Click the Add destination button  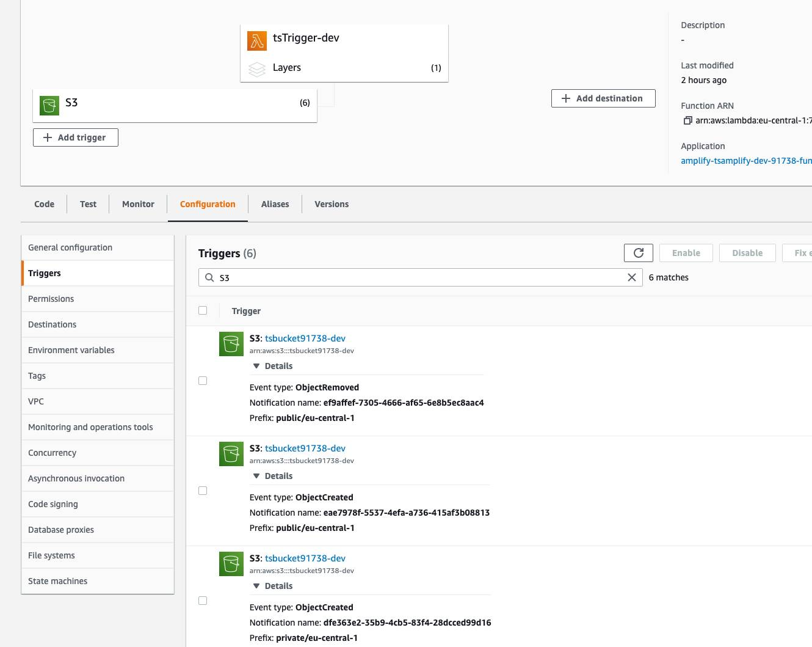tap(603, 98)
